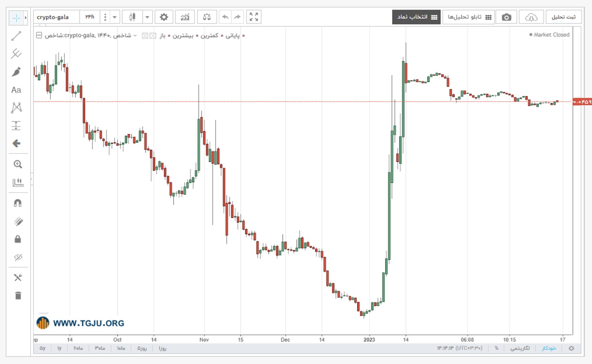592x364 pixels.
Task: Select the XABCD pattern tool
Action: coord(16,107)
